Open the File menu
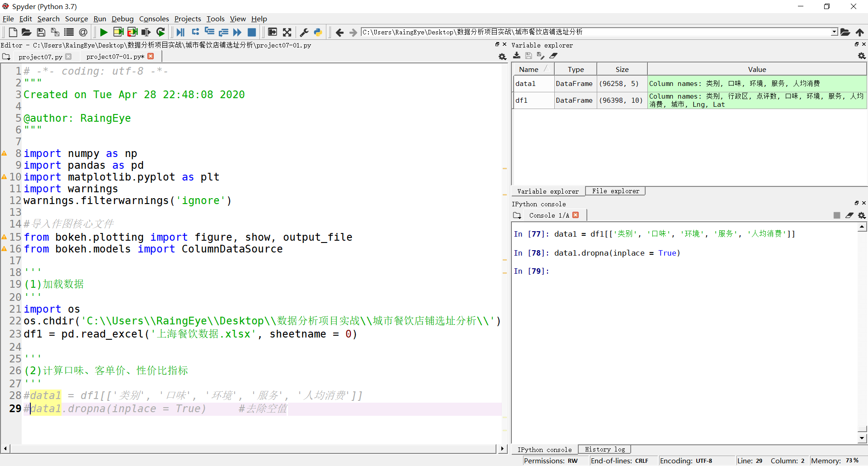 point(8,19)
